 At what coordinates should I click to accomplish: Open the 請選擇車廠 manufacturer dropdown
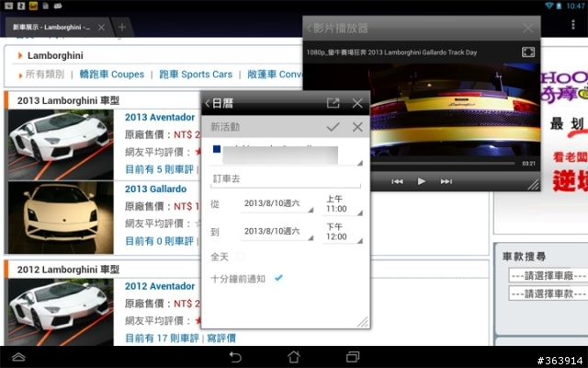548,276
